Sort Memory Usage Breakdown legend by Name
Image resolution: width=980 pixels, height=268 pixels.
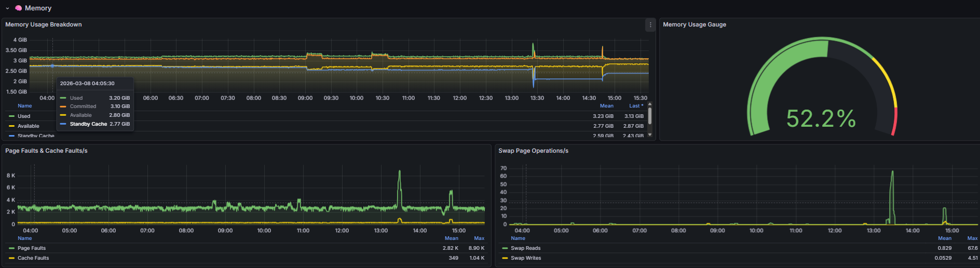[25, 106]
